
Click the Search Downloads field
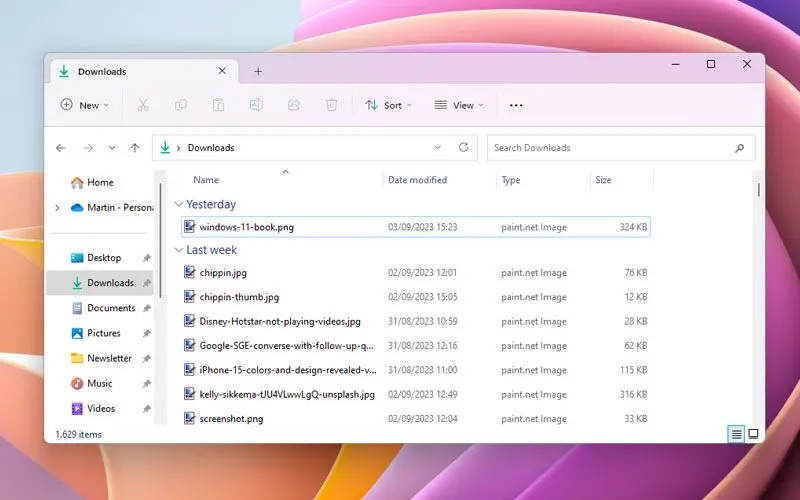(x=621, y=148)
